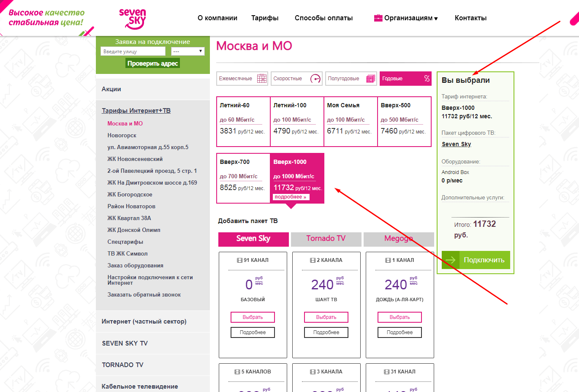The width and height of the screenshot is (579, 392).
Task: Open the Тарифы menu item
Action: tap(265, 18)
